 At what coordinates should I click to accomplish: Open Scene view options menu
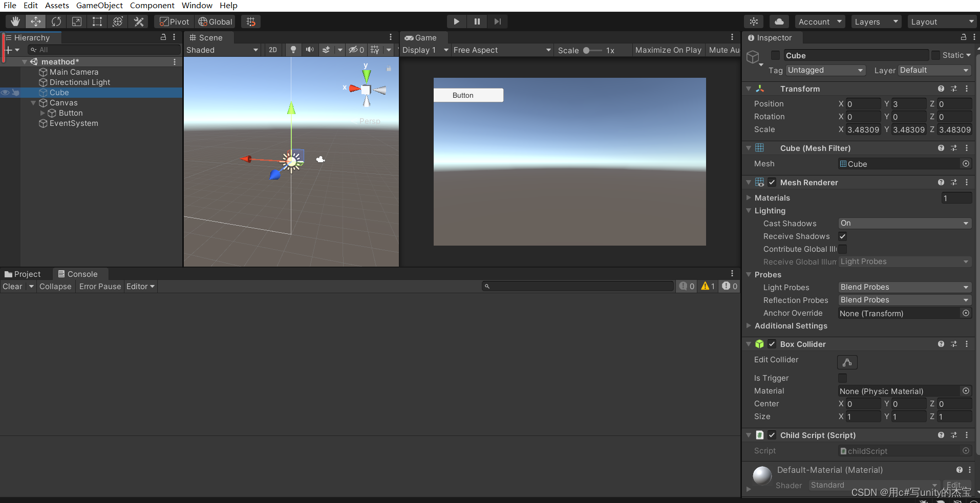click(391, 37)
